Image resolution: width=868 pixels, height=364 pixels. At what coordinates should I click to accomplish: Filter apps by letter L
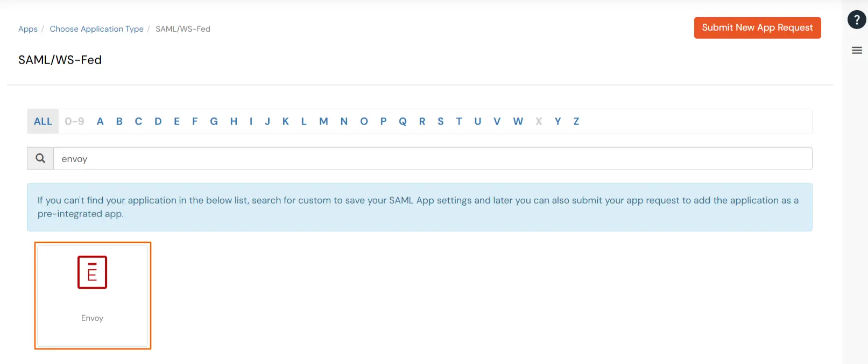(304, 122)
